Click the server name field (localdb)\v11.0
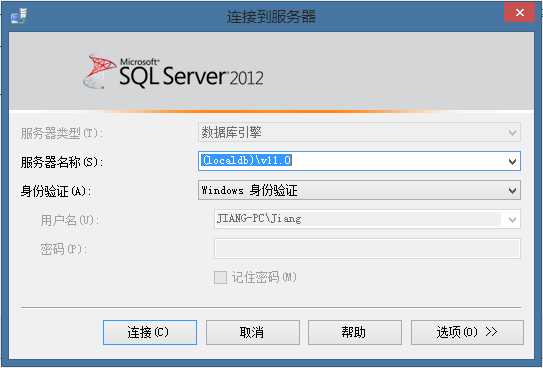This screenshot has width=543, height=368. coord(359,161)
